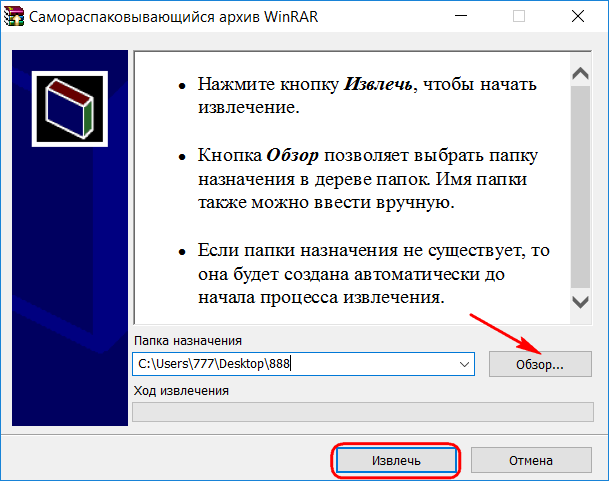Screen dimensions: 609x481
Task: Close the WinRAR self-extracting dialog
Action: [x=578, y=16]
